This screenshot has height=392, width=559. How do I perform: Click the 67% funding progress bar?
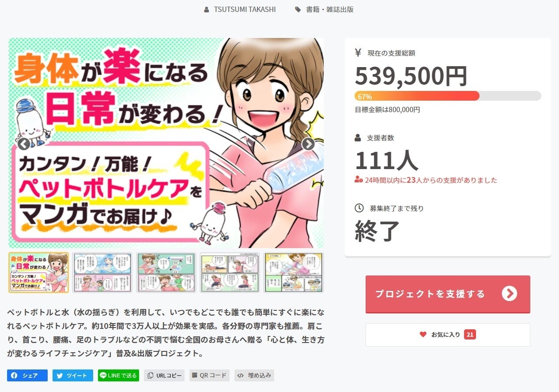[448, 96]
